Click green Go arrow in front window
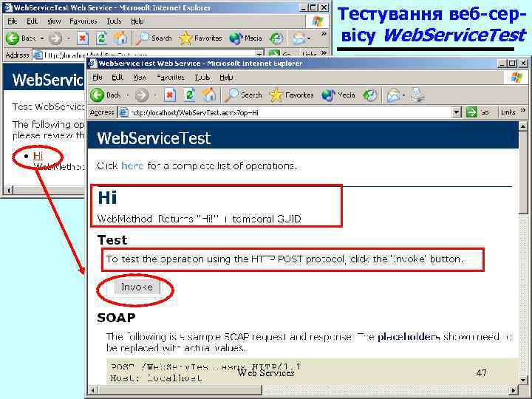Screen dimensions: 532x399 471,112
